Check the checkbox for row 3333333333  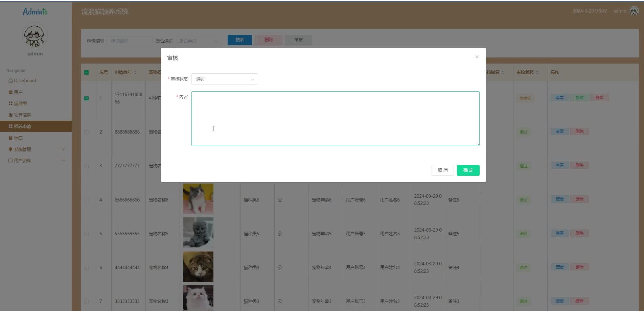87,301
